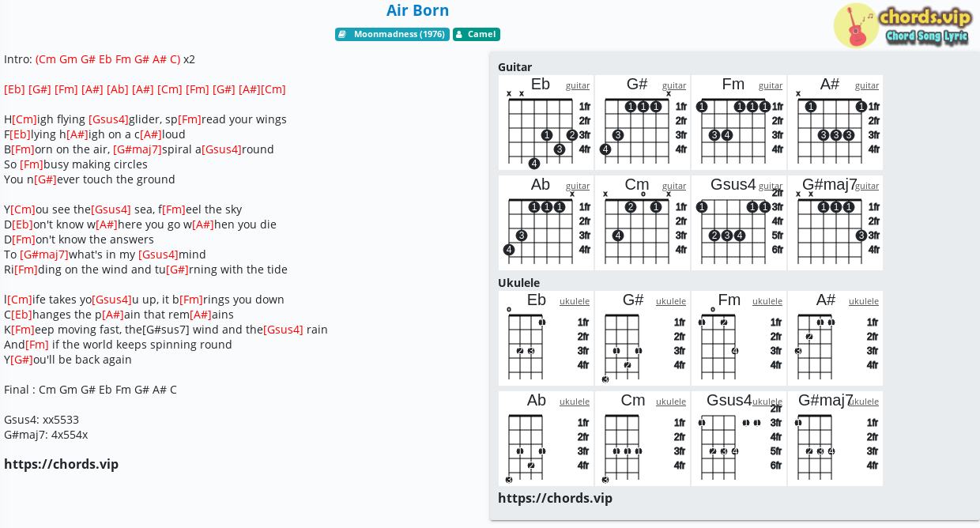This screenshot has height=528, width=980.
Task: Click [Fm] in "And if the world keeps spinning"
Action: coord(37,345)
